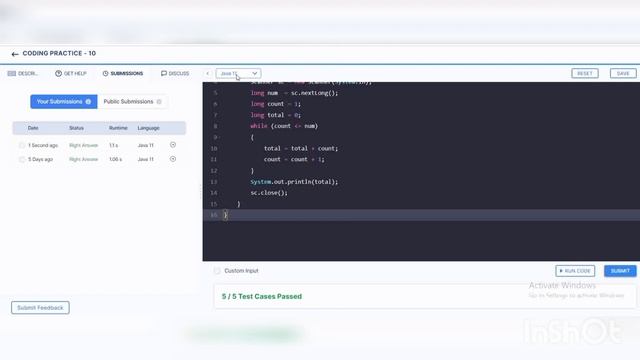Select the Your Submissions tab

pyautogui.click(x=64, y=102)
